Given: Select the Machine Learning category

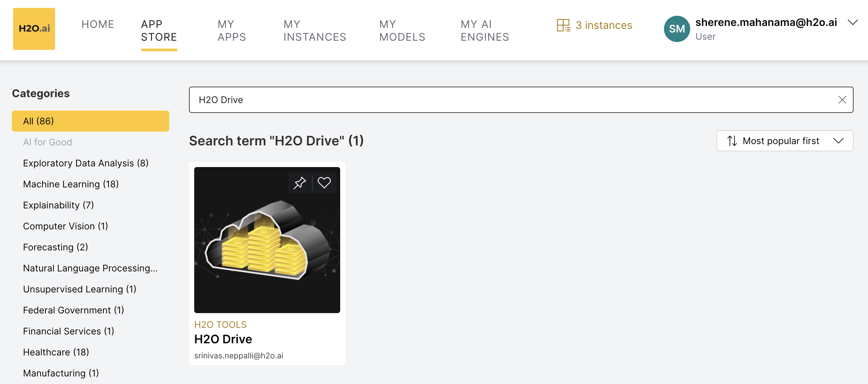Looking at the screenshot, I should pyautogui.click(x=71, y=184).
